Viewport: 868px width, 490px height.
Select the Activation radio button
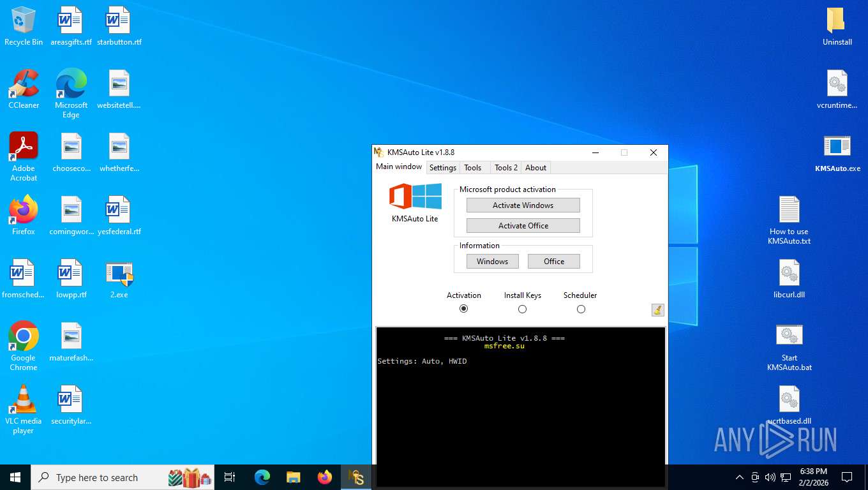coord(464,309)
